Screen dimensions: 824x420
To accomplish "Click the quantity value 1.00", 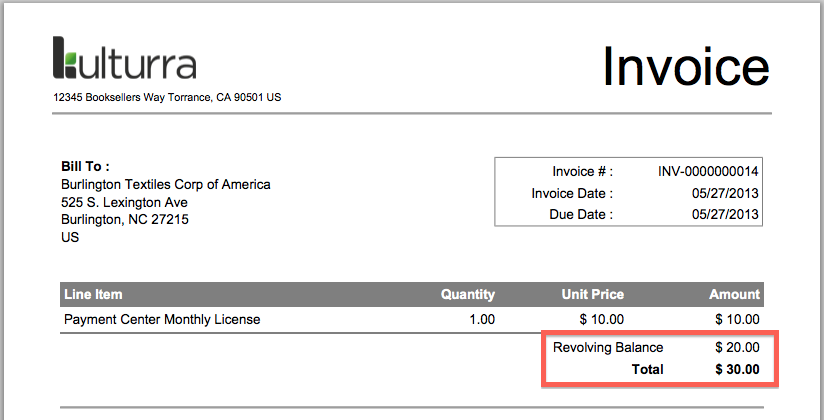I will pyautogui.click(x=481, y=320).
